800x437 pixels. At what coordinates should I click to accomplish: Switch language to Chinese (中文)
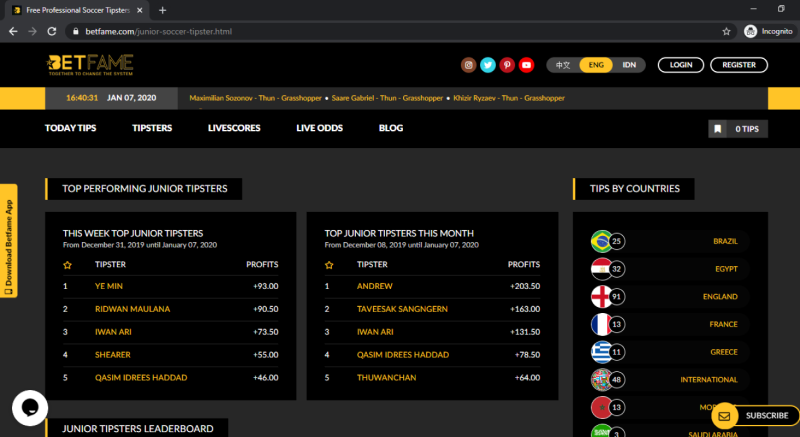coord(563,65)
